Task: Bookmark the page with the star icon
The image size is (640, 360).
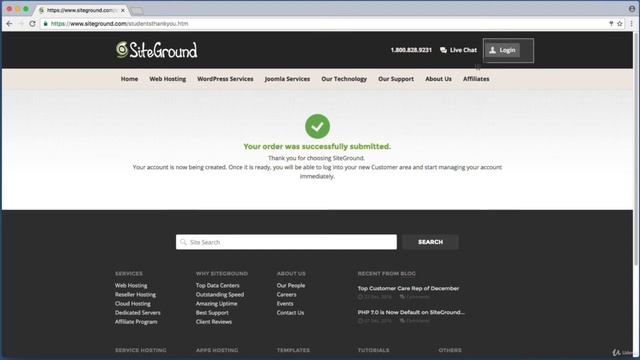Action: (x=620, y=24)
